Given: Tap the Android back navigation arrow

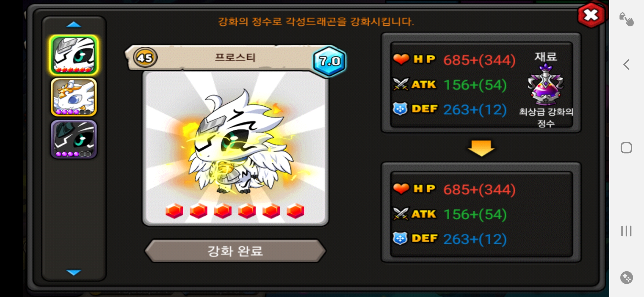Looking at the screenshot, I should [626, 65].
